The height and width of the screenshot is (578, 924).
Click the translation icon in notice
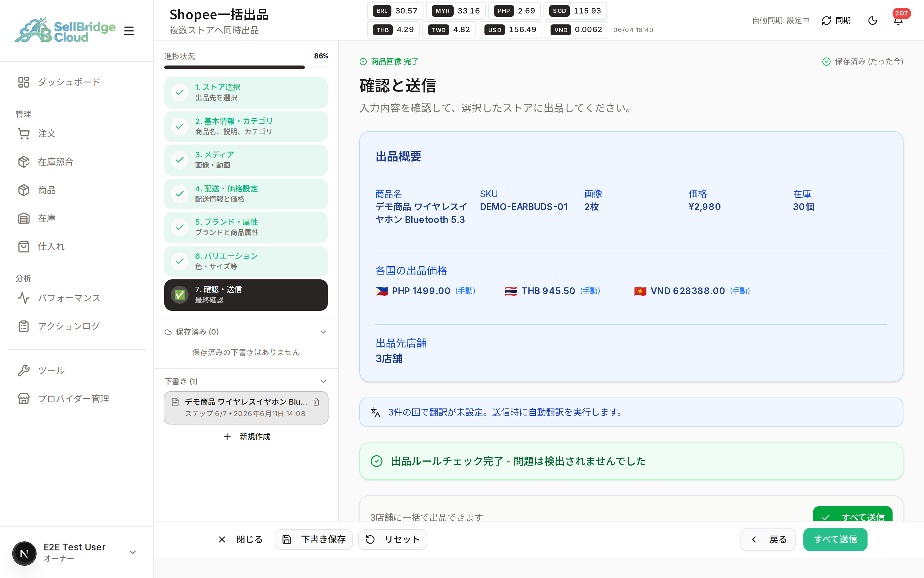(x=375, y=412)
